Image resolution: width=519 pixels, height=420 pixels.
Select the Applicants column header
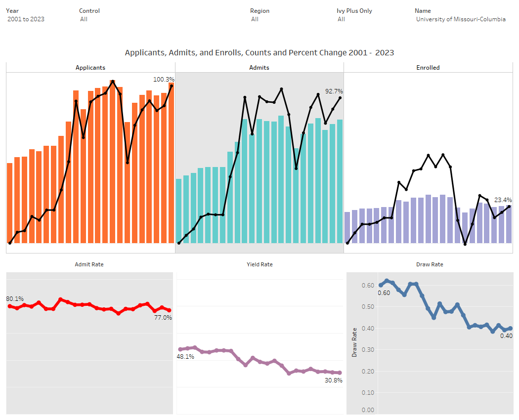90,68
